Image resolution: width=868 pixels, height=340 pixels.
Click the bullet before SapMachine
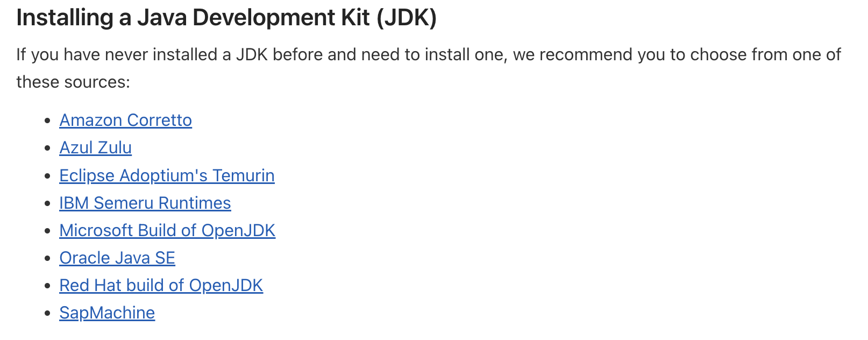click(48, 314)
